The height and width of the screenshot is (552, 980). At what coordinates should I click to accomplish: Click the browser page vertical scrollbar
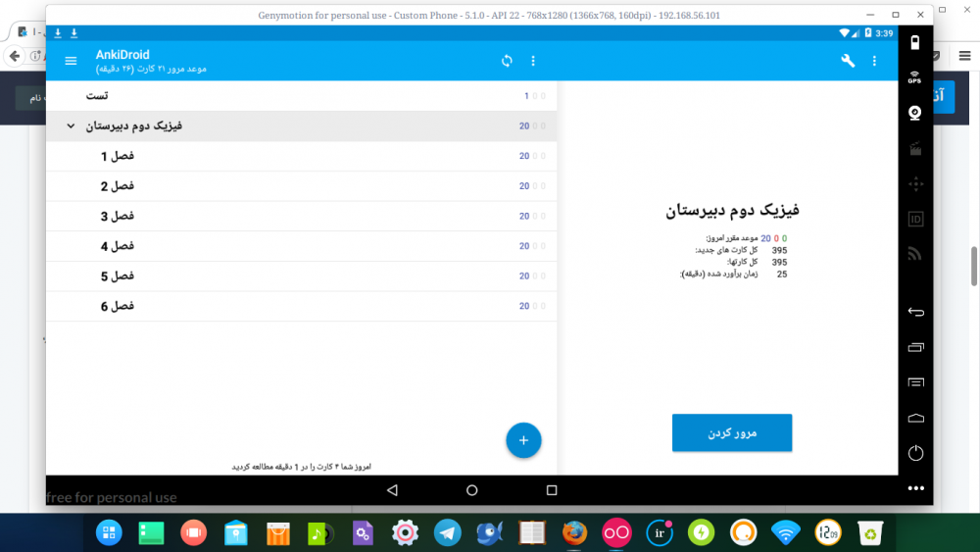(x=973, y=265)
